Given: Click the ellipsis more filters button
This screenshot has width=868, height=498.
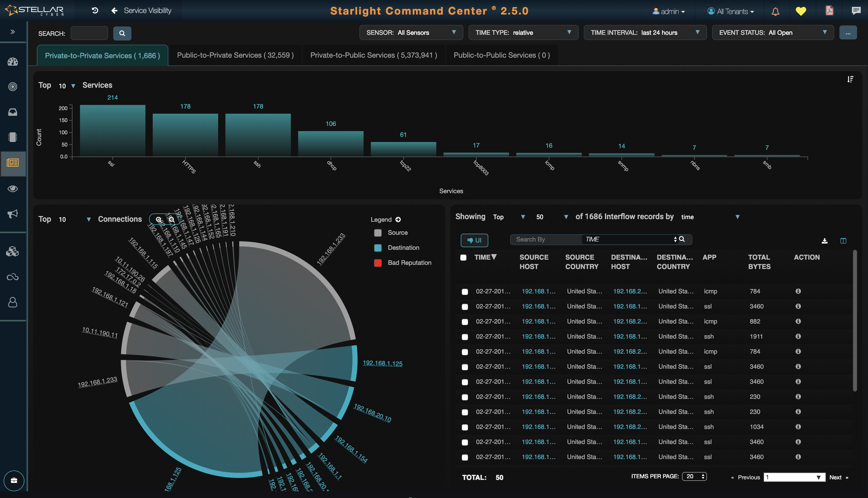Looking at the screenshot, I should [848, 32].
